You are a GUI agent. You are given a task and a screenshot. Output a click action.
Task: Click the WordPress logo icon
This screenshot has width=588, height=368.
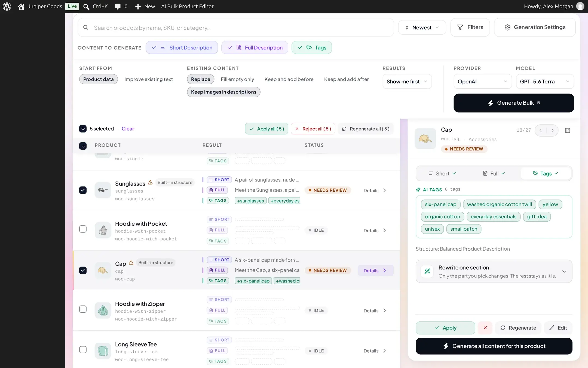[x=7, y=6]
